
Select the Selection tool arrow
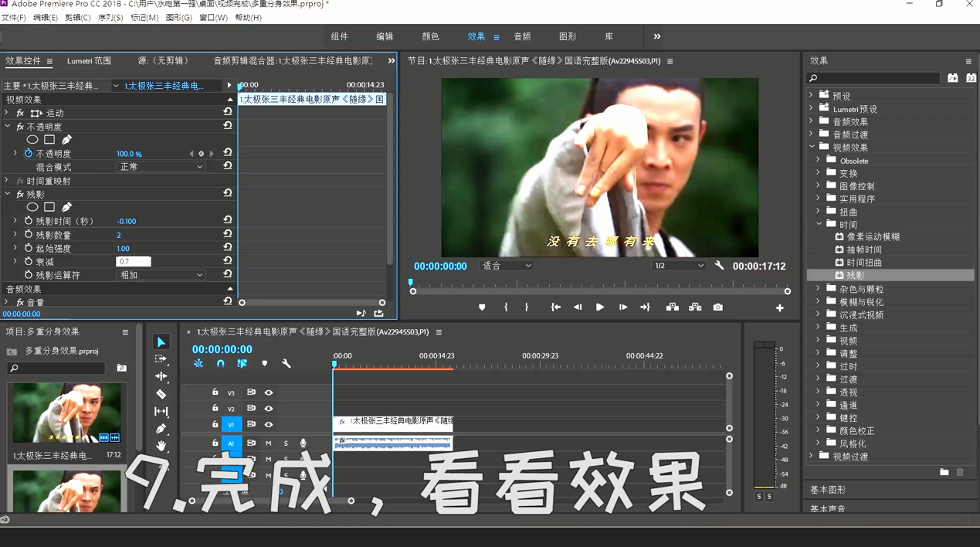coord(161,341)
